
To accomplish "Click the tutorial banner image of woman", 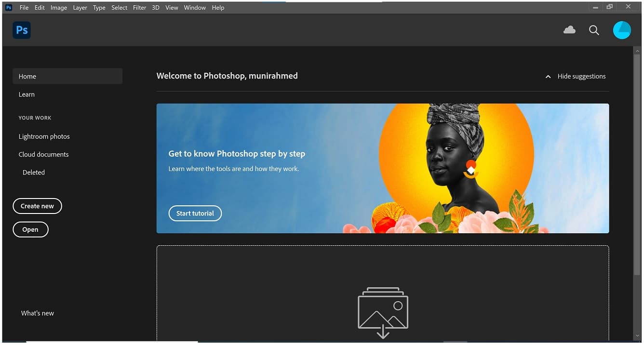I will point(383,168).
